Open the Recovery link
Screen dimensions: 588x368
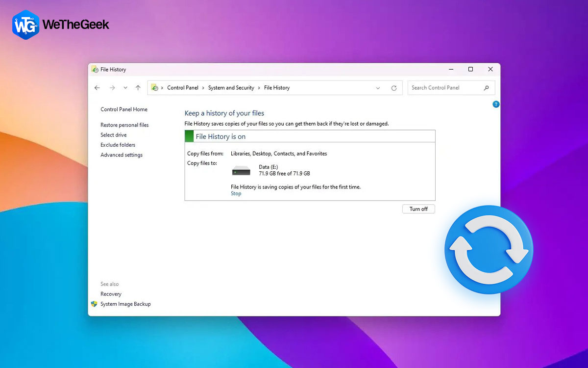[x=111, y=294]
